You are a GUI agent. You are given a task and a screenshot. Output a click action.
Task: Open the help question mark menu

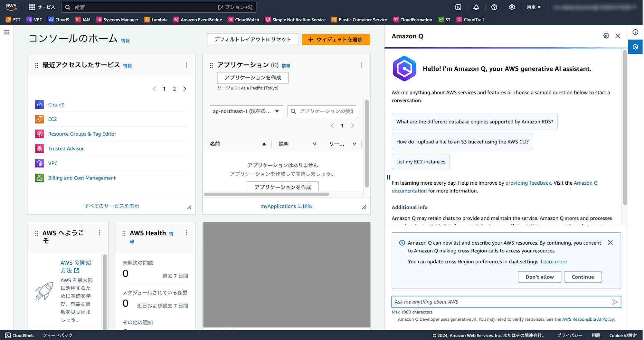point(494,7)
